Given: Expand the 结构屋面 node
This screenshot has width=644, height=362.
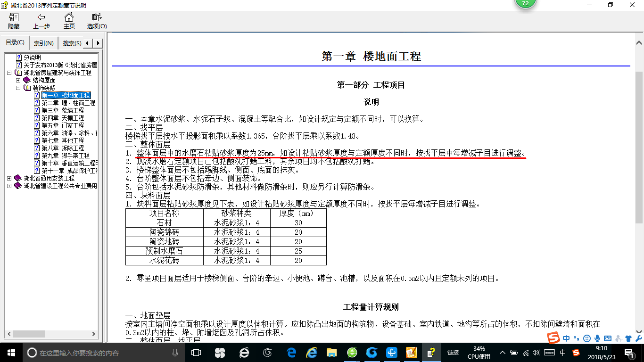Looking at the screenshot, I should 18,80.
